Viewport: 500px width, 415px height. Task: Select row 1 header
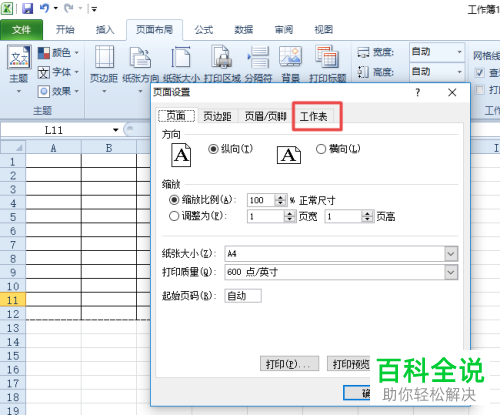click(x=13, y=162)
